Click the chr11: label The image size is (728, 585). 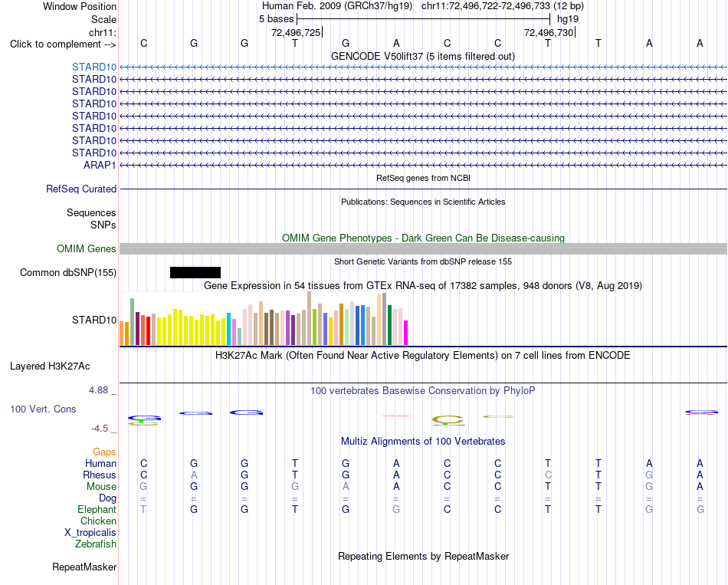102,32
